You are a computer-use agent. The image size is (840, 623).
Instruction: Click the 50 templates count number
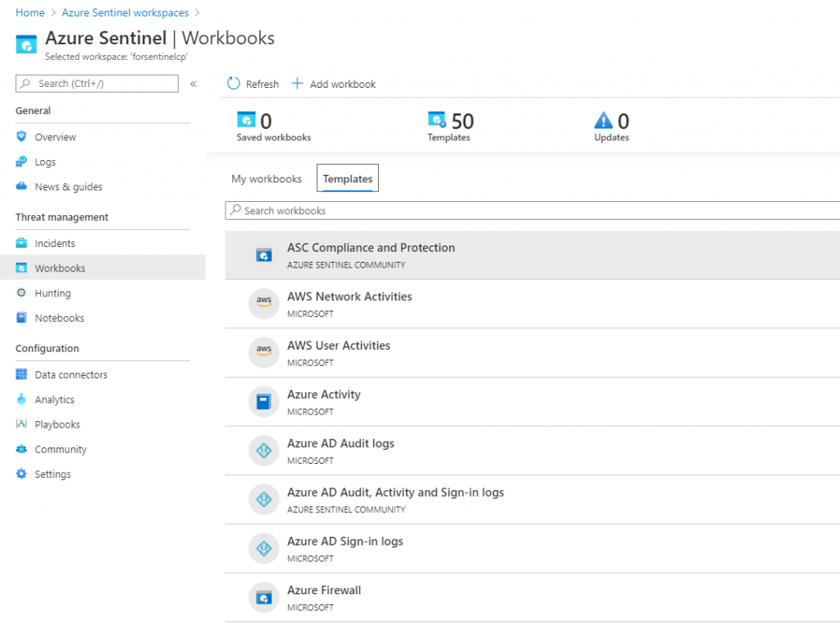[463, 121]
